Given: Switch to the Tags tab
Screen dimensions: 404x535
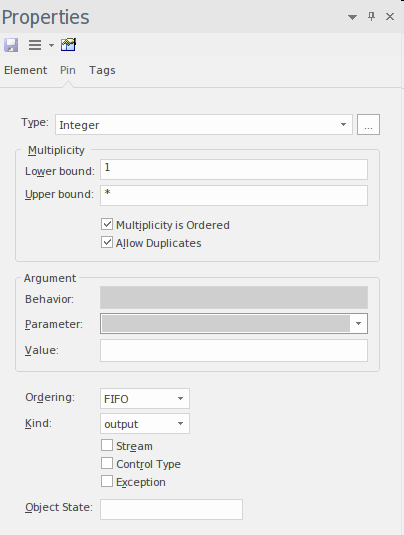Looking at the screenshot, I should click(102, 70).
